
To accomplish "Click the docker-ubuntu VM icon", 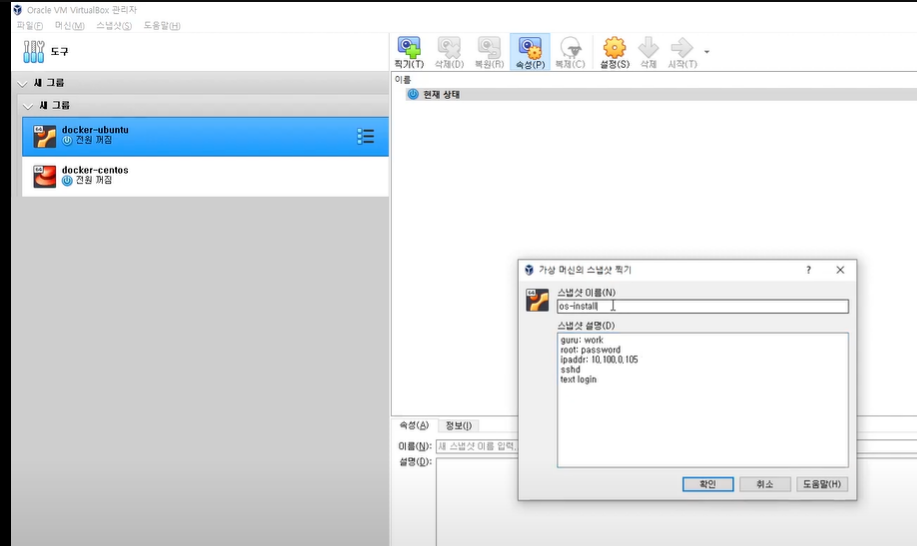I will click(x=44, y=136).
